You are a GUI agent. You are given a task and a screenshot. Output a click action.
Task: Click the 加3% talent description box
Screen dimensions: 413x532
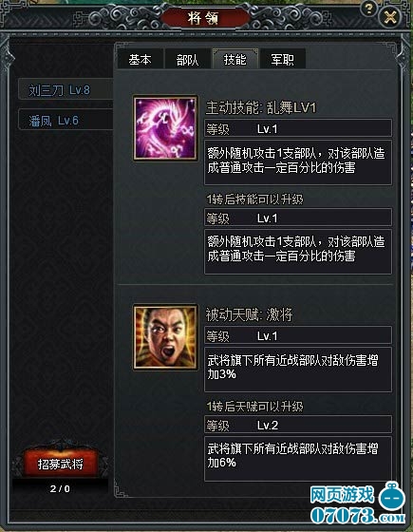[x=298, y=370]
